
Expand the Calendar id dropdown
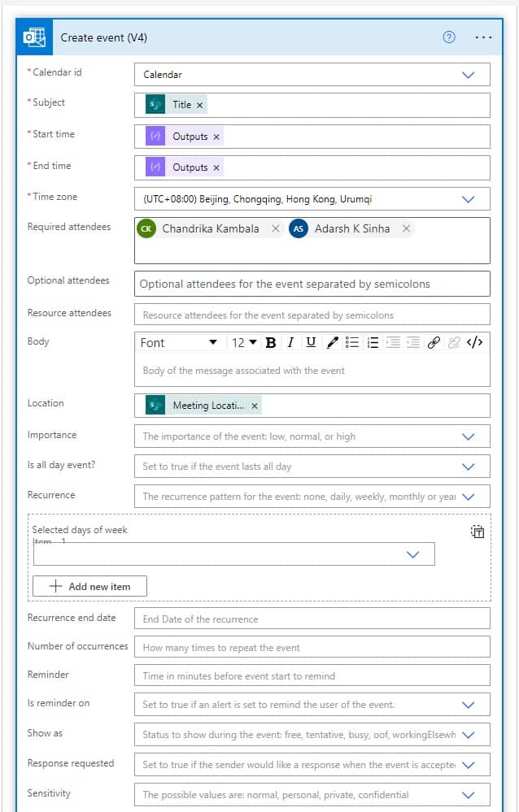click(x=469, y=75)
